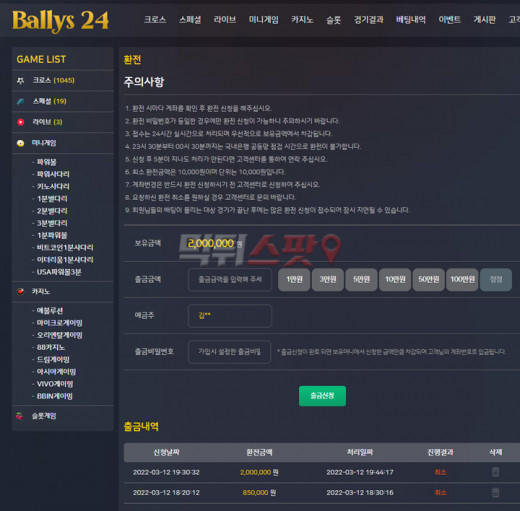Click the cherry 슬롯게임 sidebar icon
520x511 pixels.
20,416
